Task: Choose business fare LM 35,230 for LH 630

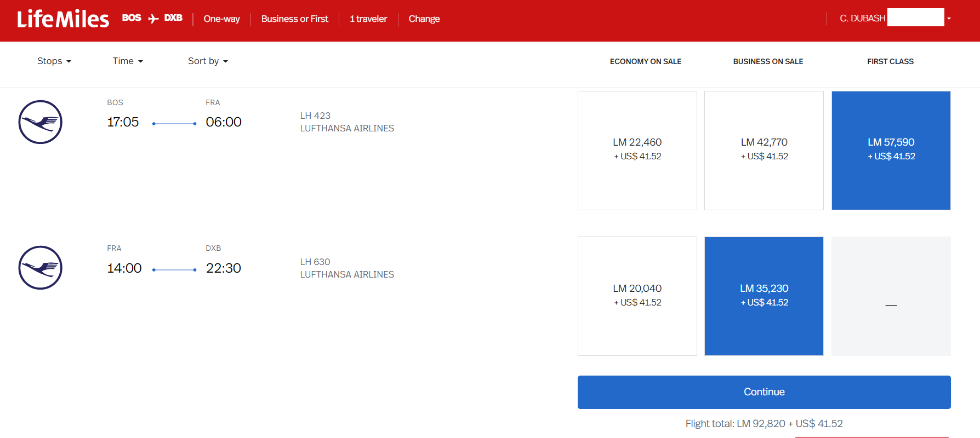Action: point(764,296)
